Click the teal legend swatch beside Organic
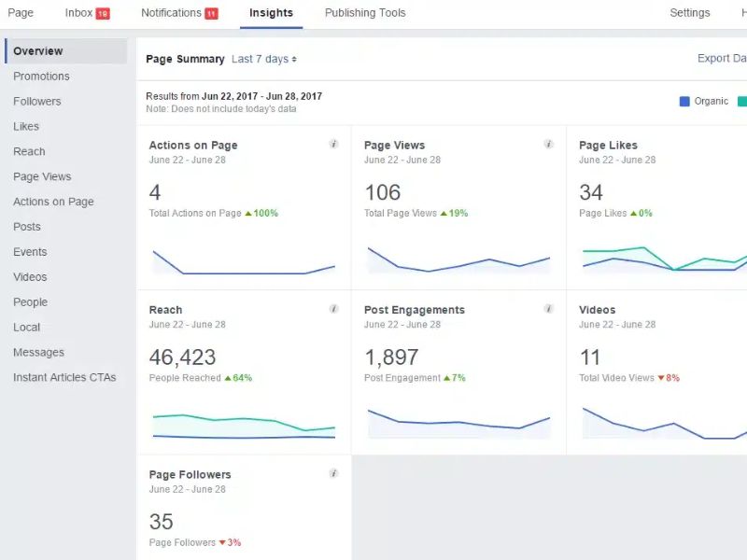 [x=742, y=101]
